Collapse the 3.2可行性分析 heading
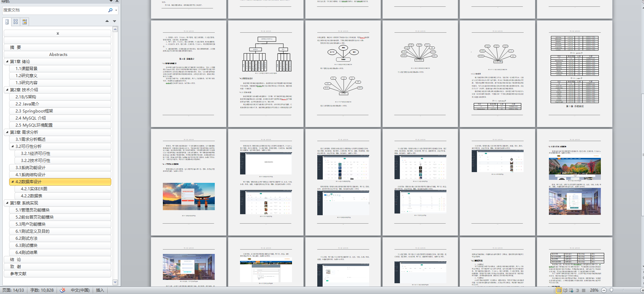The image size is (644, 294). 12,146
